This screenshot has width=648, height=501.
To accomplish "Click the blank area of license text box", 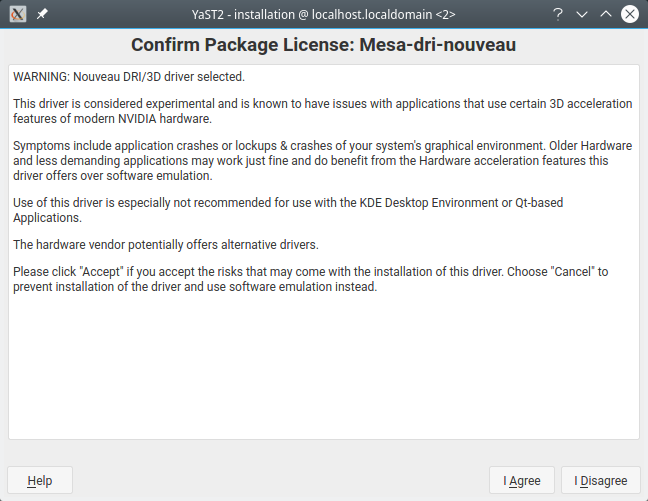I will [323, 370].
